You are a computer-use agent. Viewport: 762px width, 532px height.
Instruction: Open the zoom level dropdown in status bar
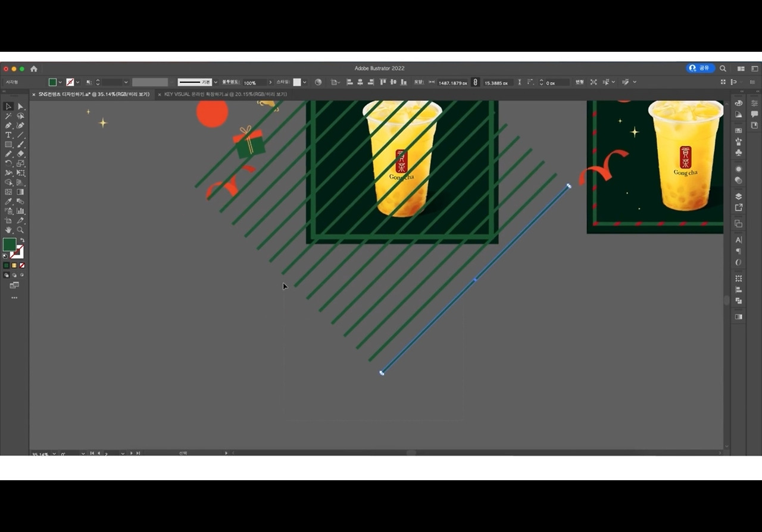point(54,453)
